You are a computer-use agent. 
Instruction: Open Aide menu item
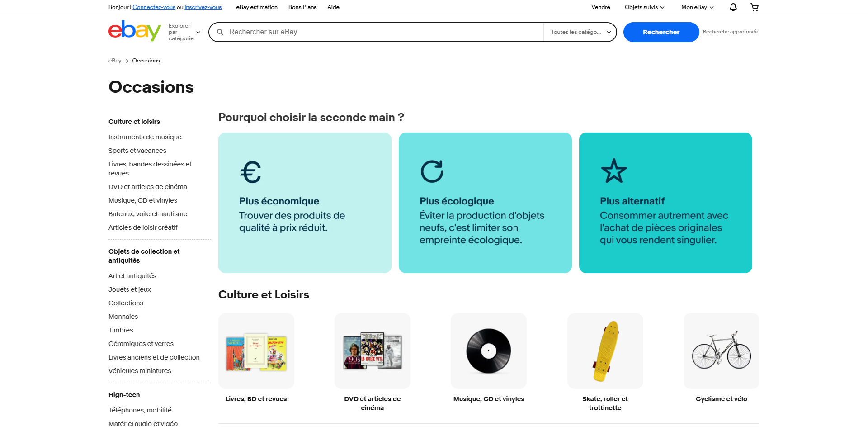(x=333, y=7)
